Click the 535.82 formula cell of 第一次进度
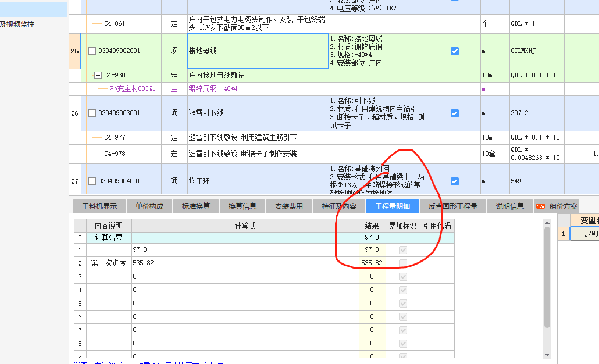The width and height of the screenshot is (599, 364). pyautogui.click(x=245, y=263)
